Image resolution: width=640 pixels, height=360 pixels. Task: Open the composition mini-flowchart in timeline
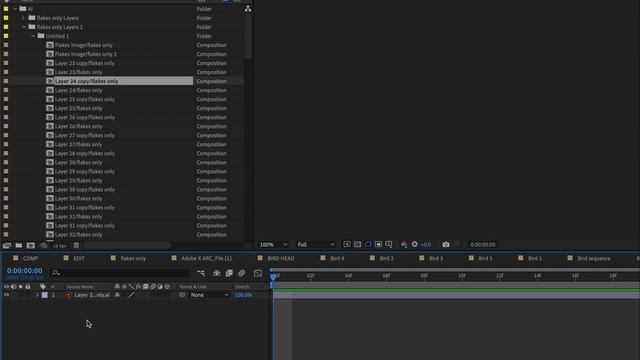point(201,273)
